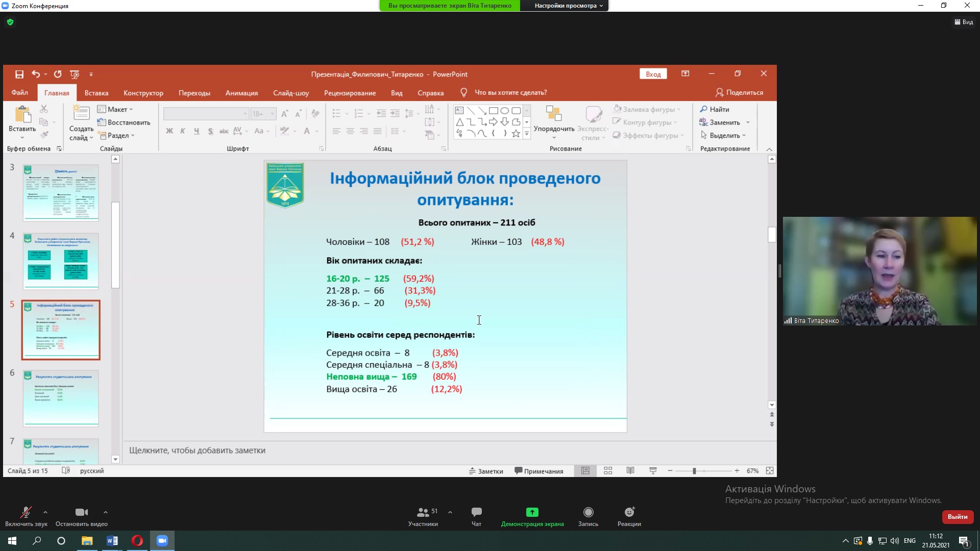Image resolution: width=980 pixels, height=551 pixels.
Task: Switch to the Вставка ribbon tab
Action: [96, 93]
